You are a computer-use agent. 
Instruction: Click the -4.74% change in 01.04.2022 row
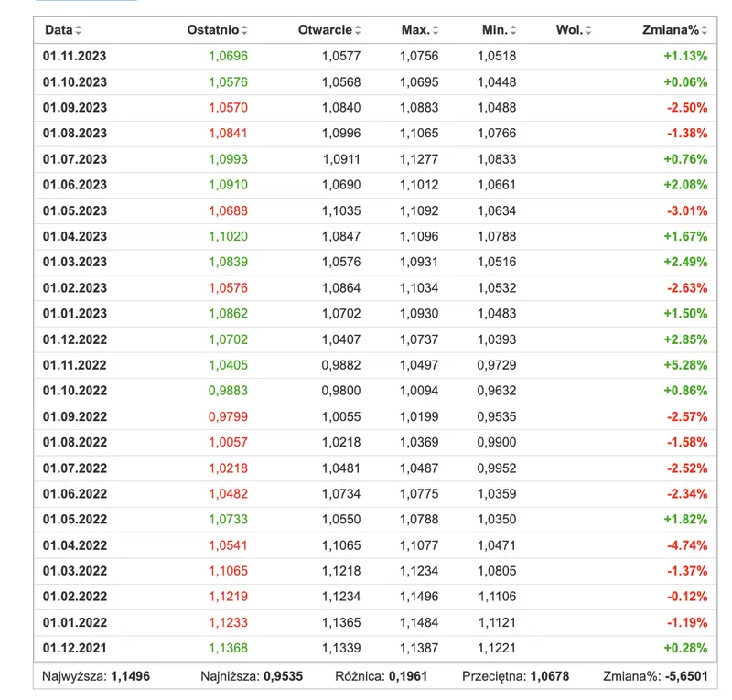click(x=687, y=545)
